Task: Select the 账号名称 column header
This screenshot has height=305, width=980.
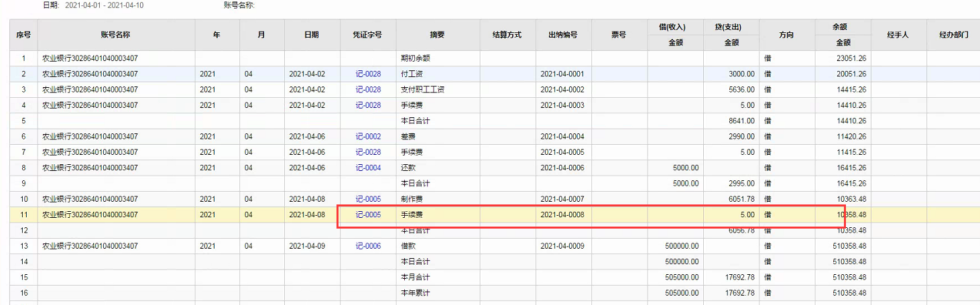Action: (115, 35)
